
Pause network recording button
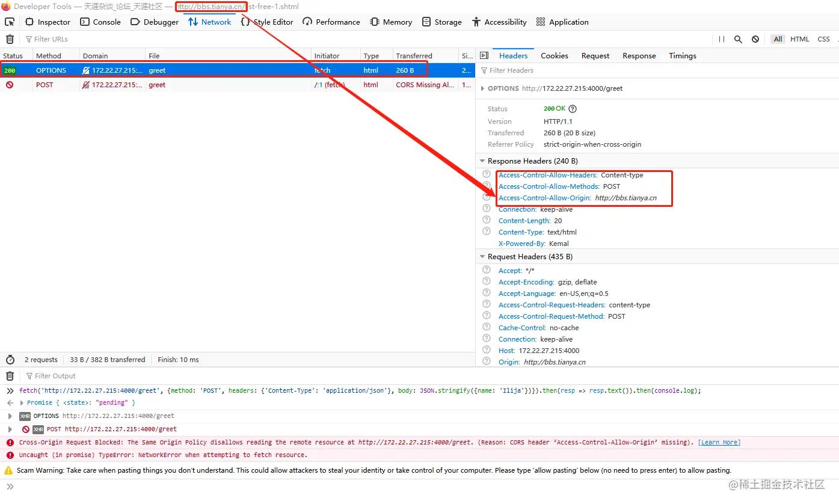pos(722,39)
